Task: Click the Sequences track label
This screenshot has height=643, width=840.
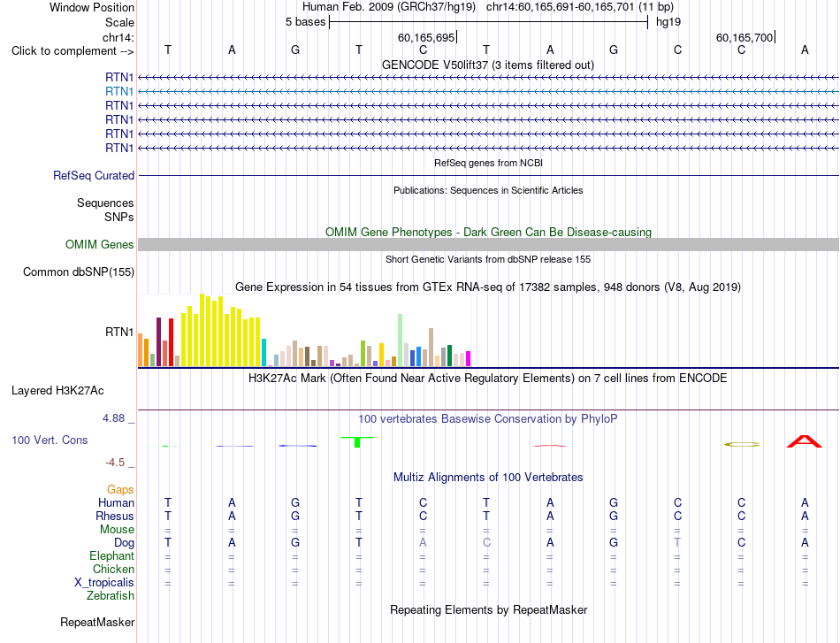Action: click(105, 203)
